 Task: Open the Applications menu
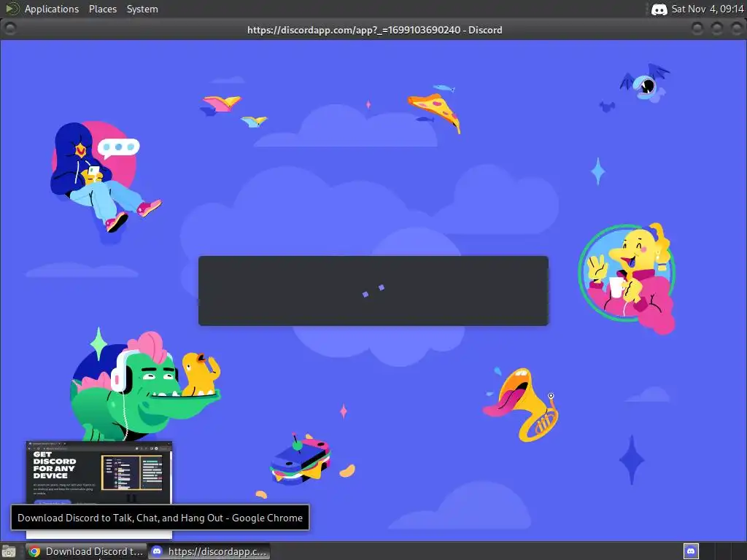[52, 9]
